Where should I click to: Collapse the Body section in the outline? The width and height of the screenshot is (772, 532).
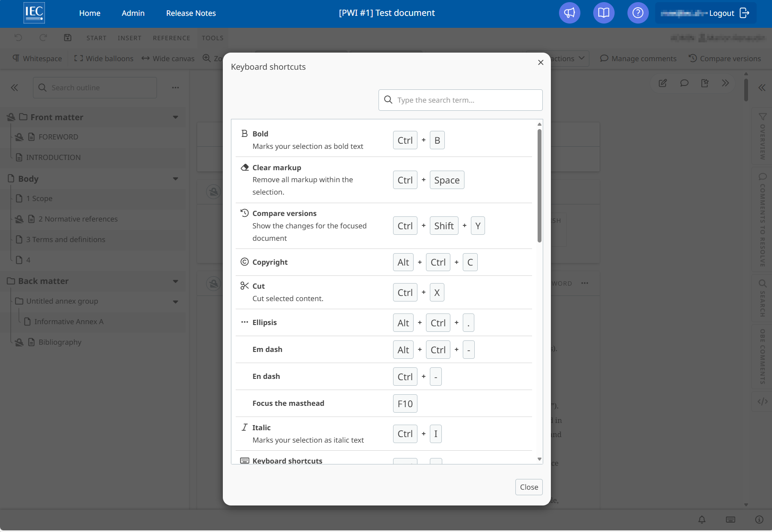click(176, 178)
